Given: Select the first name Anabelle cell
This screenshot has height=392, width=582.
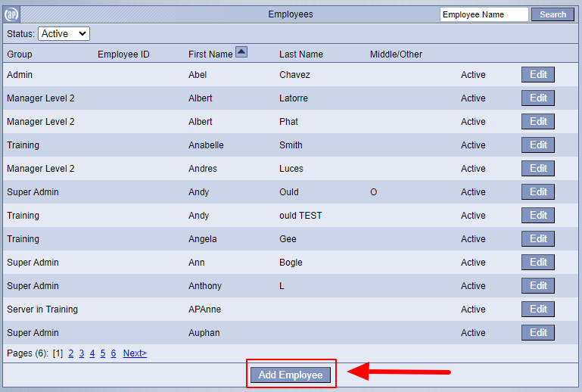Looking at the screenshot, I should pyautogui.click(x=206, y=145).
